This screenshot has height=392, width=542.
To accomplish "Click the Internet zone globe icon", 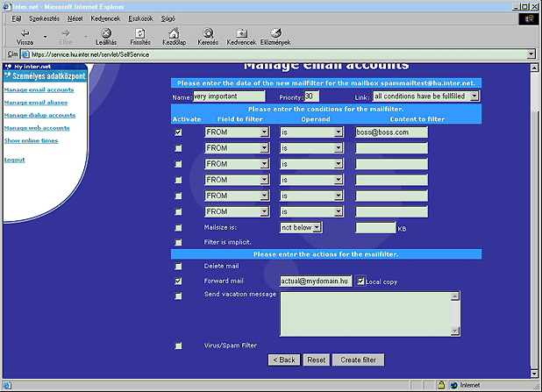I will click(x=453, y=385).
